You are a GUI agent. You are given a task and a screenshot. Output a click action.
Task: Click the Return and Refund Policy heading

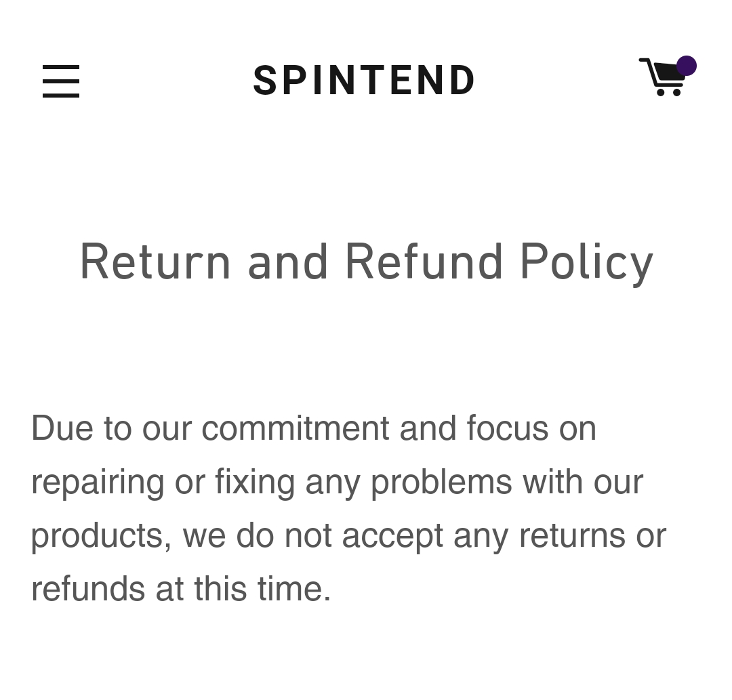point(366,262)
